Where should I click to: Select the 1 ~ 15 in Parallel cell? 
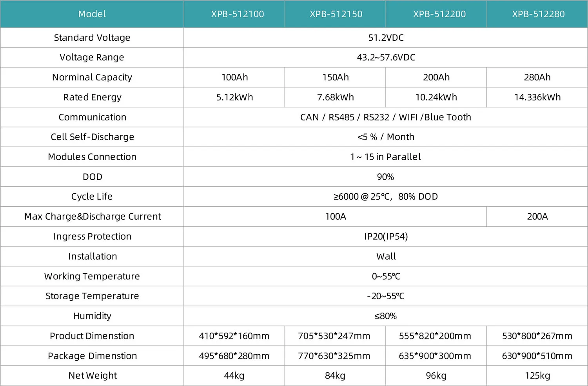click(x=385, y=157)
